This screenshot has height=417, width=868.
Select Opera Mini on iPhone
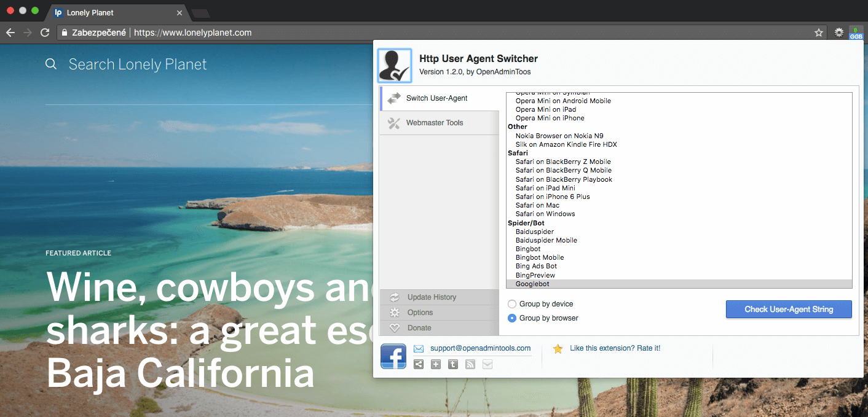pos(550,118)
